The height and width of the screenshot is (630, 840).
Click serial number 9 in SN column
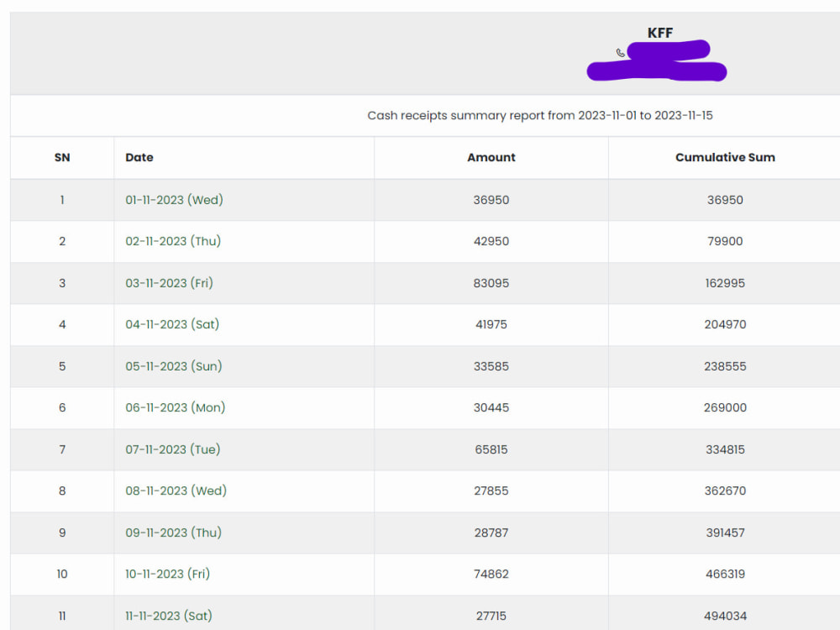pos(62,533)
